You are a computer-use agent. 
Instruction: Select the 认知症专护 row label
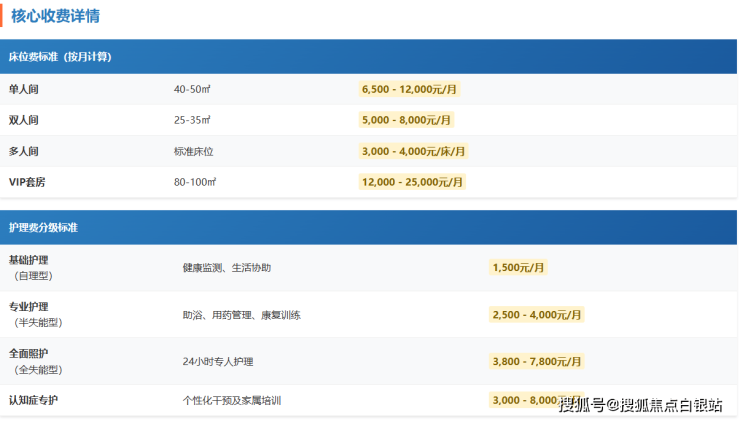point(33,400)
